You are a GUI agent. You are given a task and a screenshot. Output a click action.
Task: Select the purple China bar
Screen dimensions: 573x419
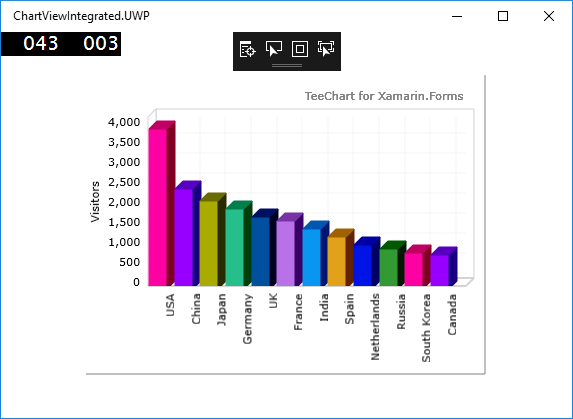[x=183, y=237]
